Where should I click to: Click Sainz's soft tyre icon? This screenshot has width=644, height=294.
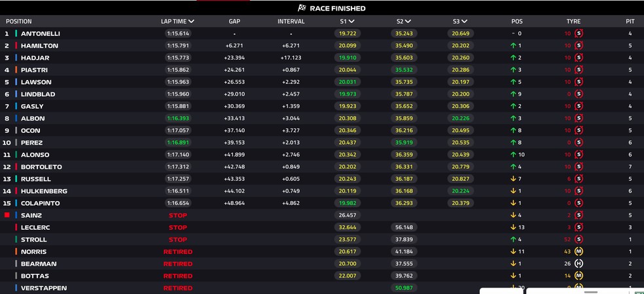pos(579,215)
